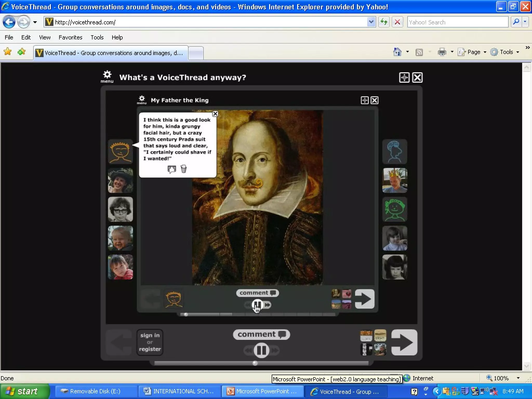Click the 'sign in or register' button
The image size is (532, 399).
(150, 342)
